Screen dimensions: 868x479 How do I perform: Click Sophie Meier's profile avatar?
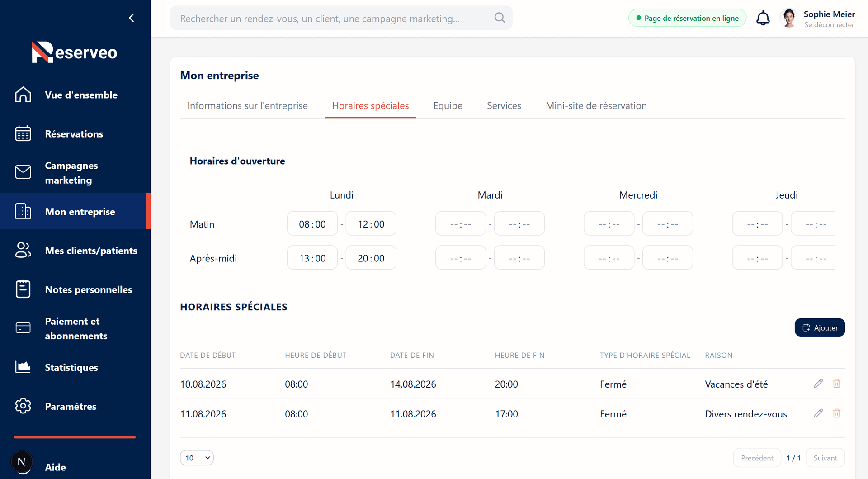(789, 18)
